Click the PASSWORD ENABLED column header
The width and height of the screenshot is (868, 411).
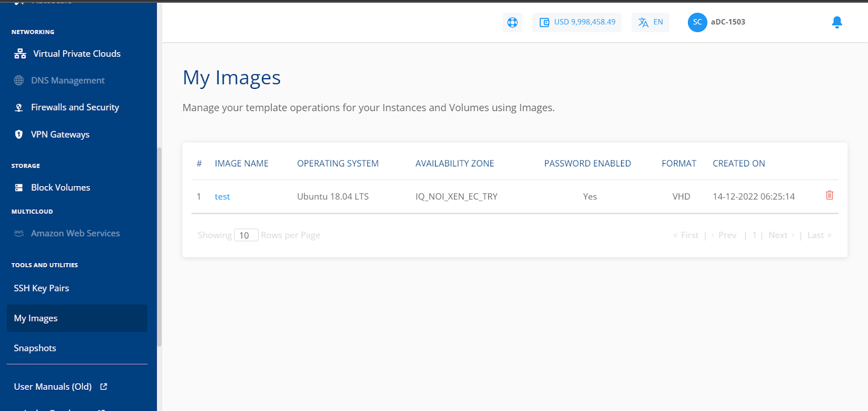pyautogui.click(x=588, y=164)
